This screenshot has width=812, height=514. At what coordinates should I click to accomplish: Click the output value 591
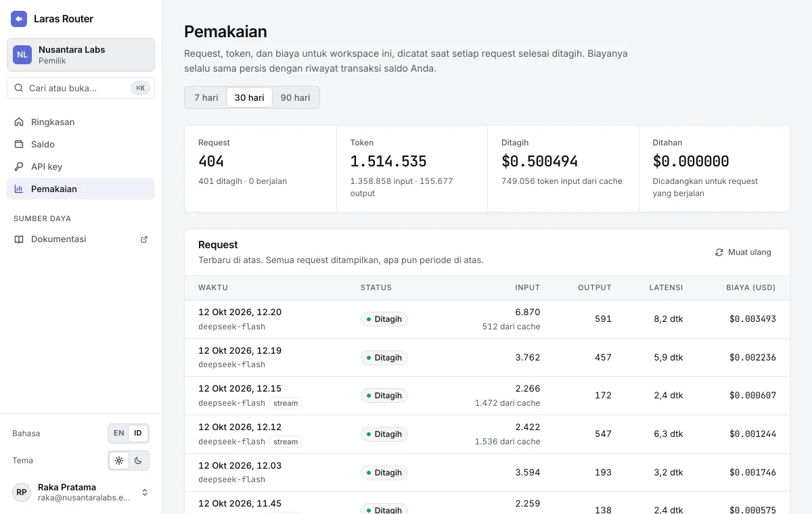pos(603,319)
